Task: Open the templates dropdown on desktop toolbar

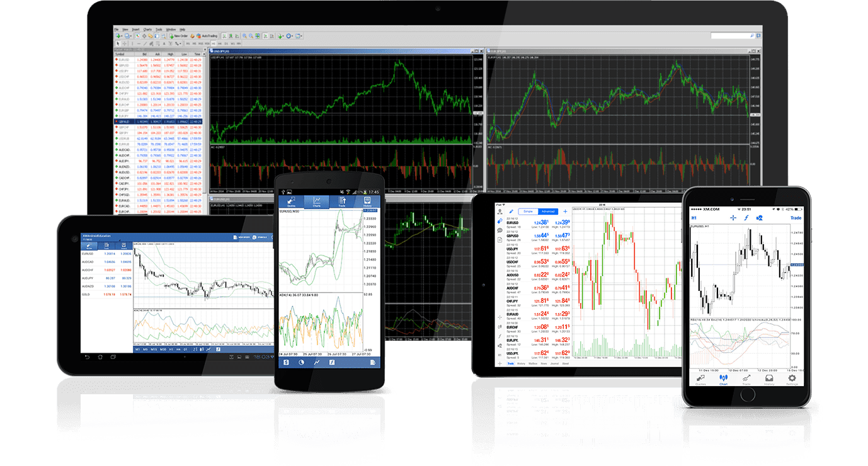Action: [299, 36]
